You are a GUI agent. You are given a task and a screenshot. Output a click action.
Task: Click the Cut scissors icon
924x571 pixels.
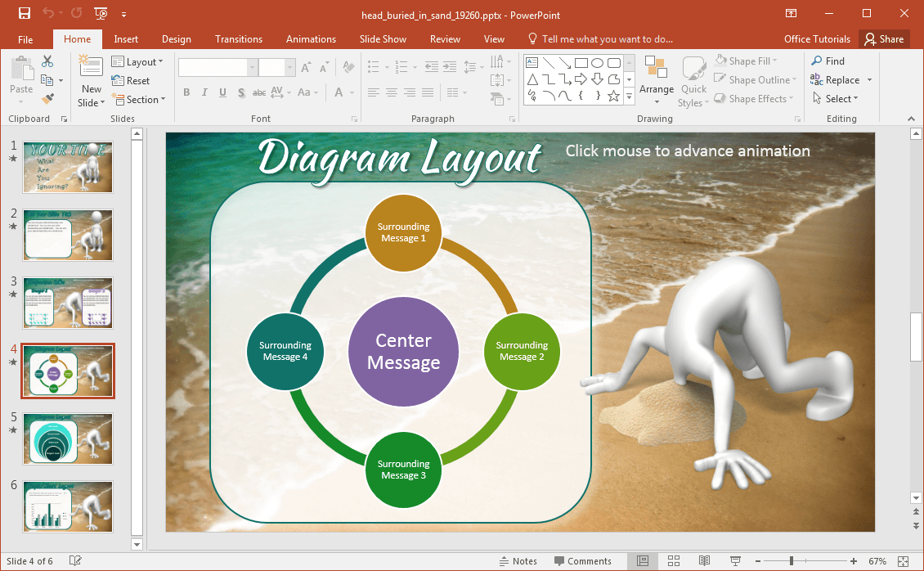(x=47, y=61)
